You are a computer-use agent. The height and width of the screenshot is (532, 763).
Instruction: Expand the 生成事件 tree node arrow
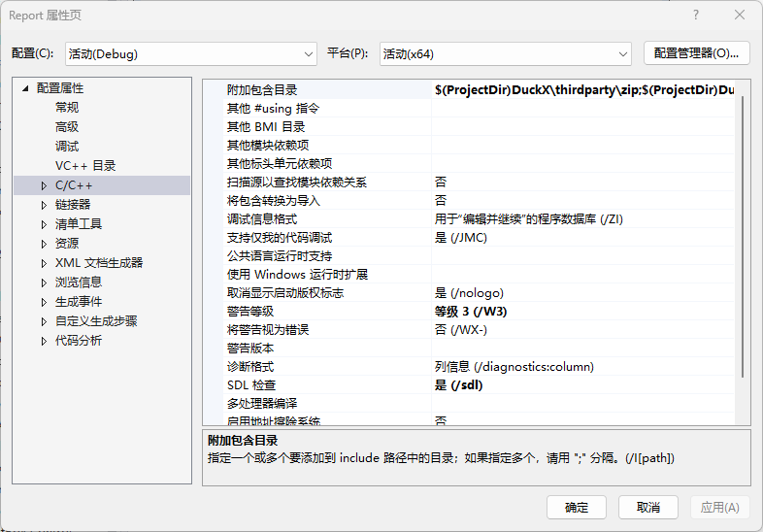(x=44, y=302)
